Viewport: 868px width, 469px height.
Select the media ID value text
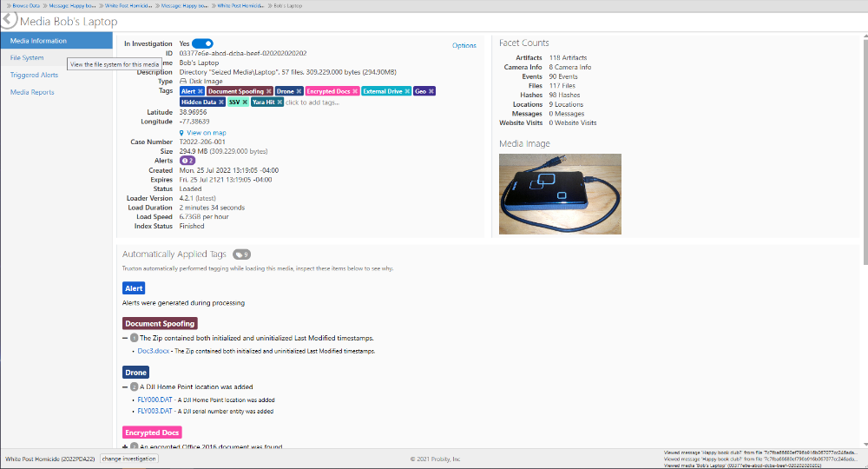[x=243, y=54]
